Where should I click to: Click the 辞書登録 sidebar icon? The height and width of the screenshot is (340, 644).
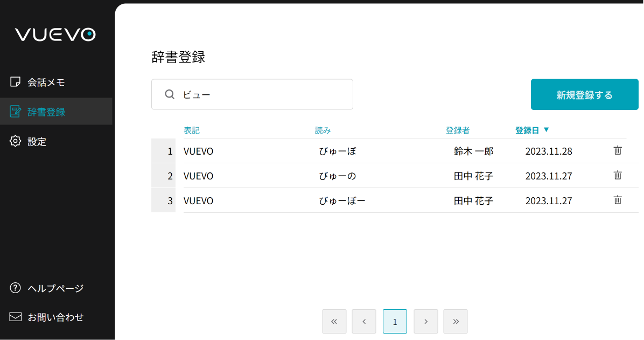pyautogui.click(x=16, y=112)
